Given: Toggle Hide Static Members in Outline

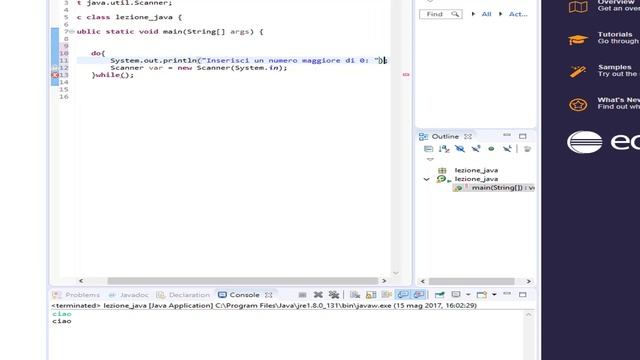Looking at the screenshot, I should click(476, 149).
